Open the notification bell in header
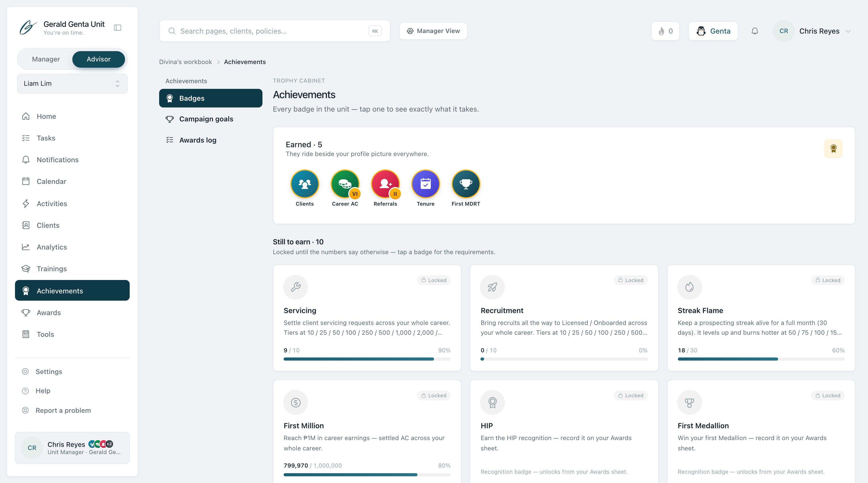868x483 pixels. pos(755,31)
